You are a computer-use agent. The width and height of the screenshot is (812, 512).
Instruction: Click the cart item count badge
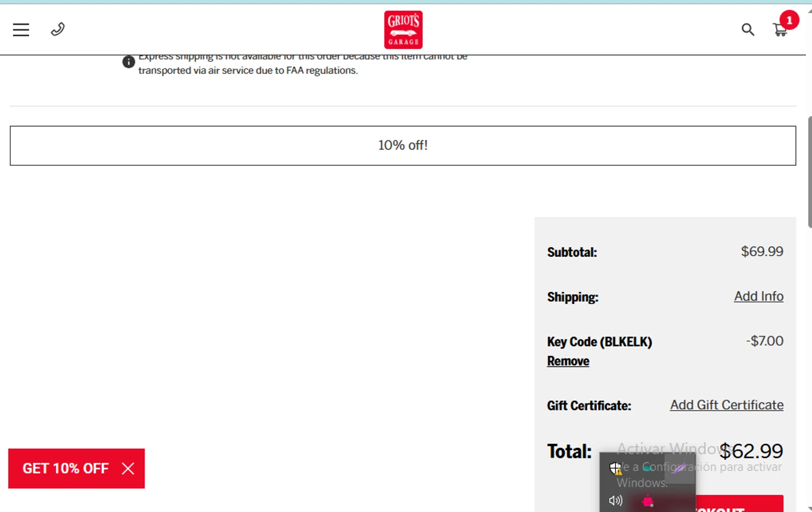click(x=789, y=21)
